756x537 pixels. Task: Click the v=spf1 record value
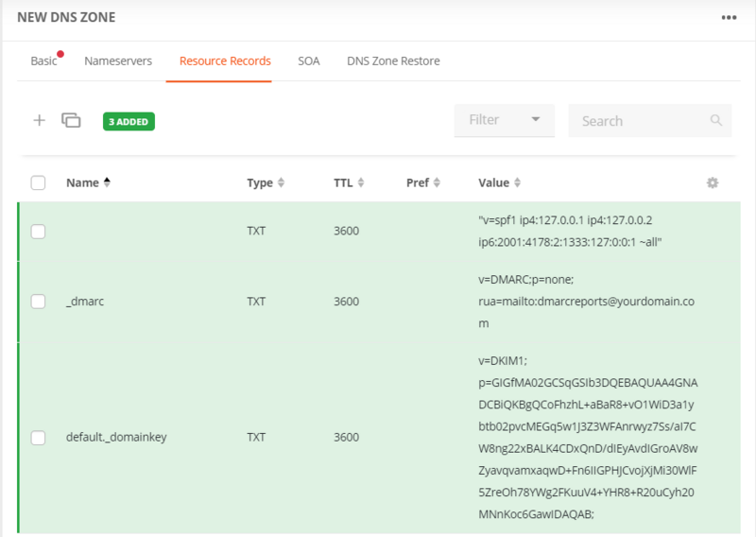click(x=570, y=231)
